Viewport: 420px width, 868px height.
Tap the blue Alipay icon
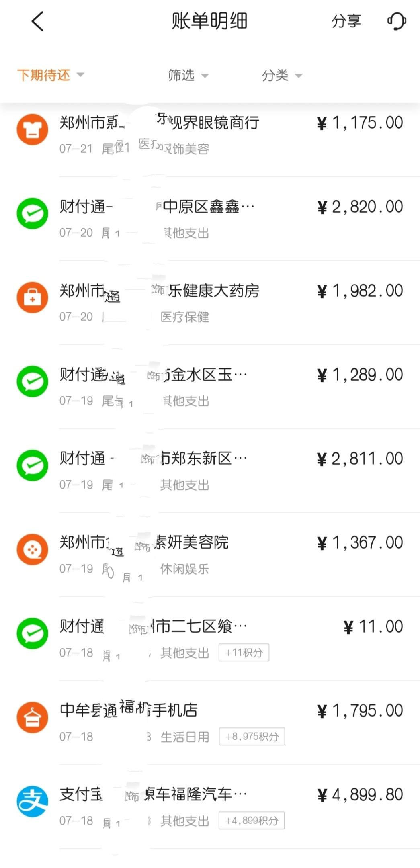point(33,801)
